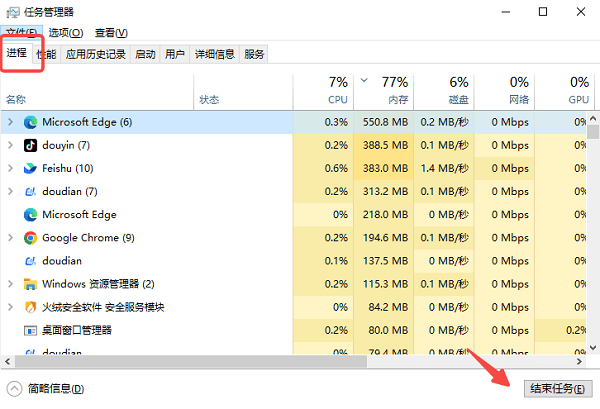Click the Windows 资源管理器 folder icon
This screenshot has width=600, height=409.
pos(31,284)
